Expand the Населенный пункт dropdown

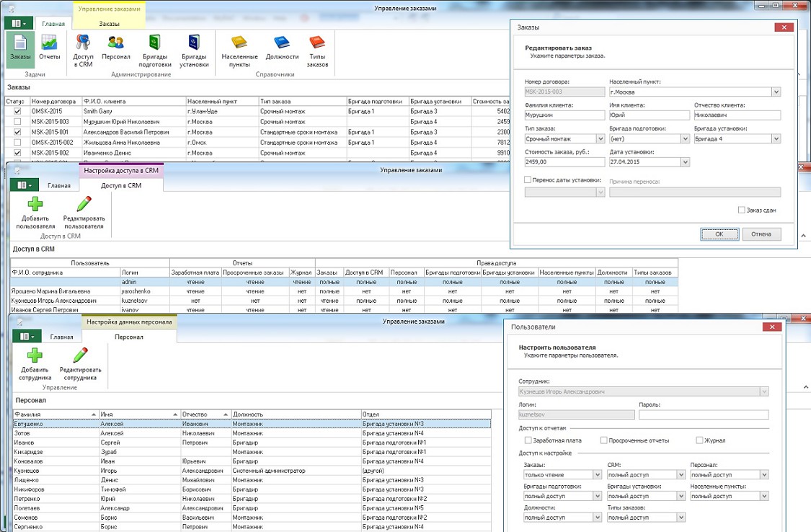coord(776,92)
